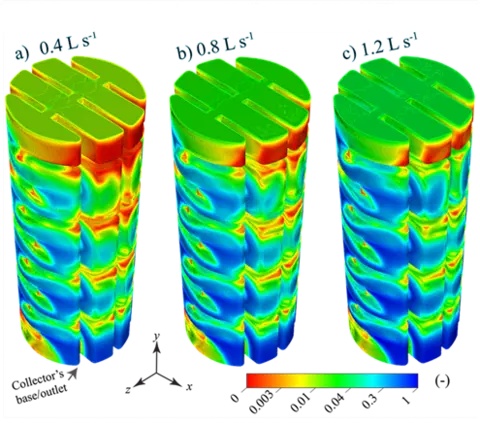This screenshot has width=480, height=423.
Task: Click the '(-)' unit label beside legend
Action: [442, 381]
